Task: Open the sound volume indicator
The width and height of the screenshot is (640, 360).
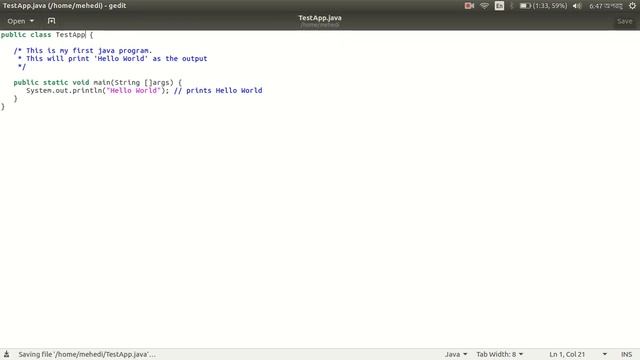Action: coord(577,6)
